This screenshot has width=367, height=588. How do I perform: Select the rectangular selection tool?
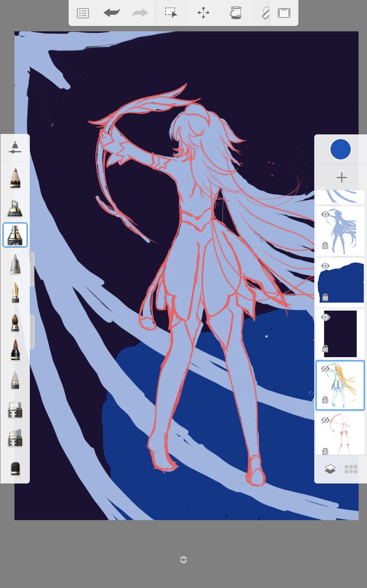point(171,13)
